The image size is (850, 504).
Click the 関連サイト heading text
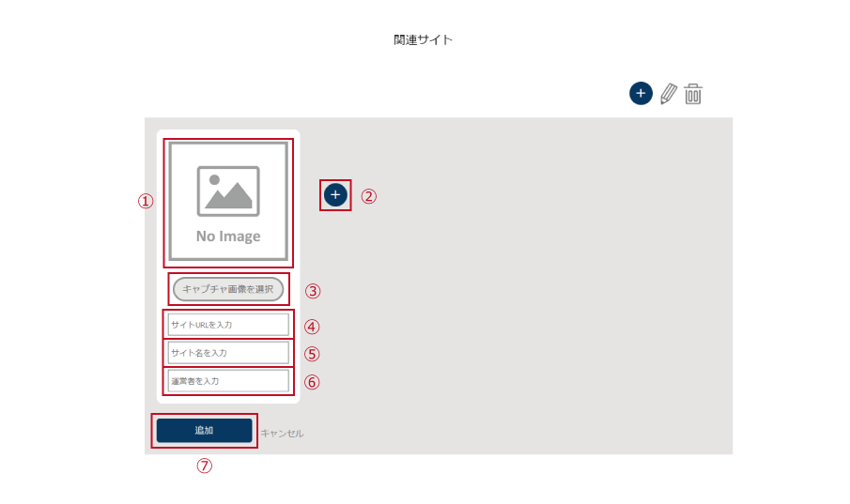point(424,39)
